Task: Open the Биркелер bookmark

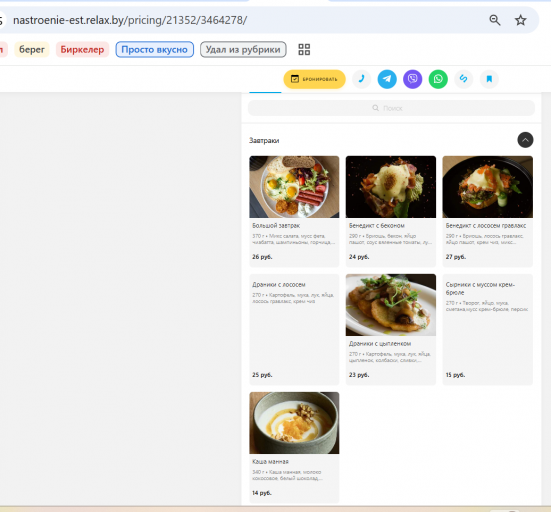Action: [x=82, y=50]
